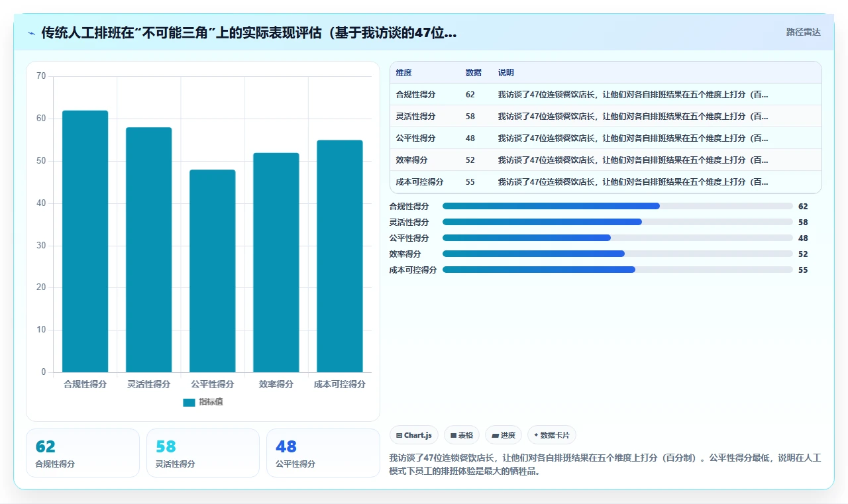The height and width of the screenshot is (504, 848).
Task: Click the 55 value beside progress bar
Action: click(x=803, y=270)
